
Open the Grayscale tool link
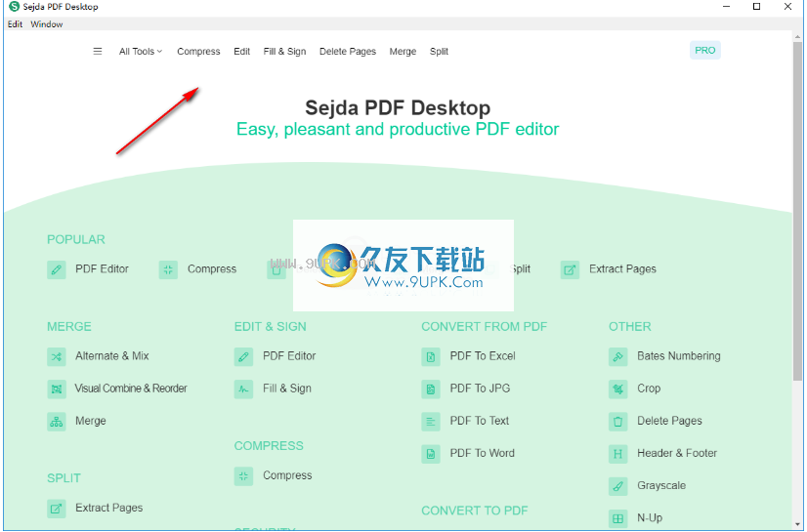(x=661, y=485)
